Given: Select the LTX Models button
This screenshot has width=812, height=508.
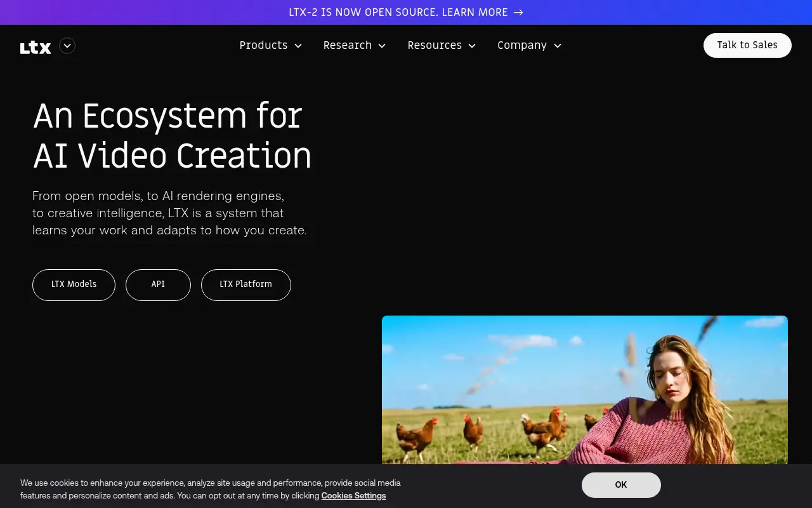Looking at the screenshot, I should tap(74, 284).
